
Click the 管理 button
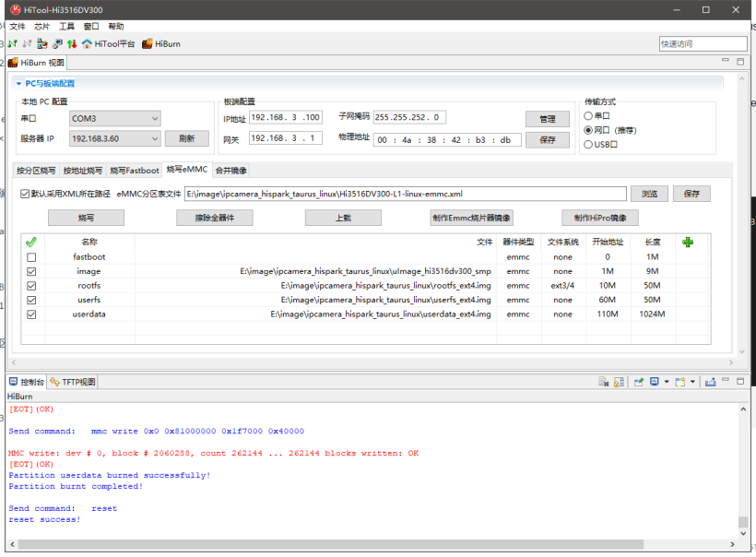pos(548,119)
